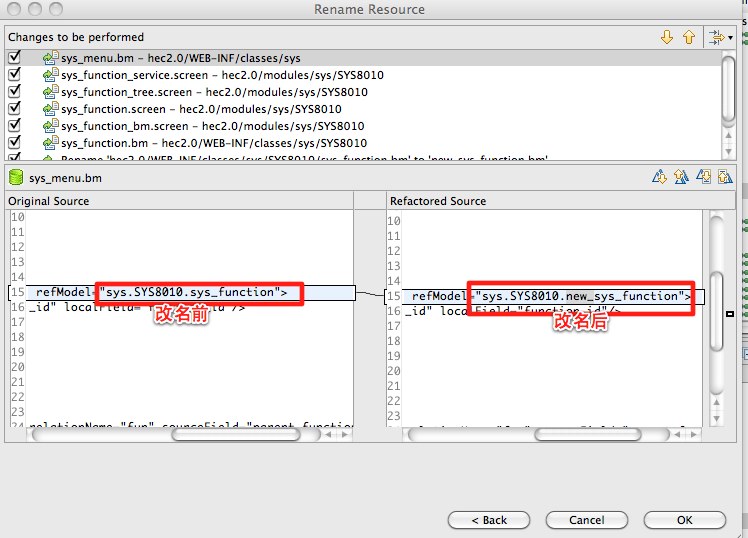This screenshot has width=748, height=538.
Task: Open the filter changes dropdown menu
Action: (x=718, y=37)
